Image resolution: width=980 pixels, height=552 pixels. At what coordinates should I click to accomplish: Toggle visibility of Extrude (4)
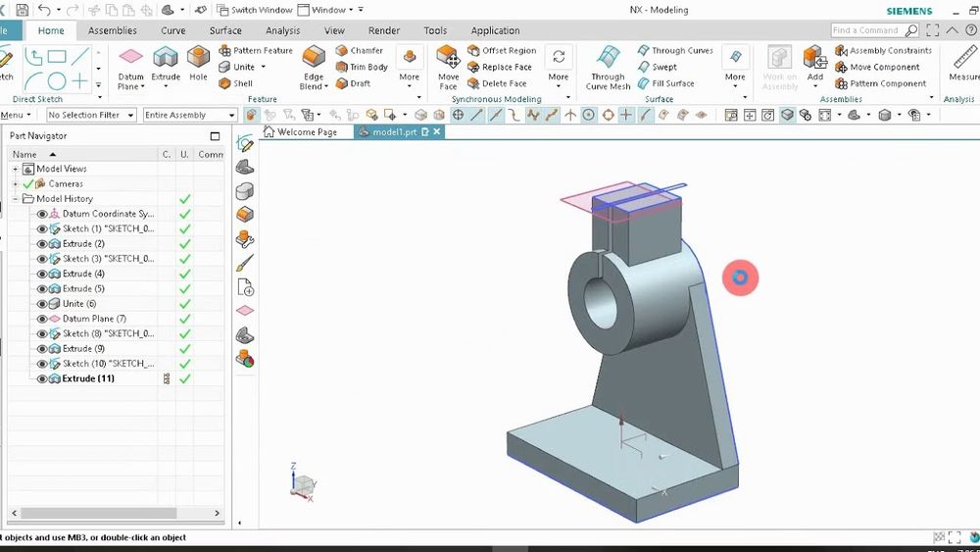point(42,274)
